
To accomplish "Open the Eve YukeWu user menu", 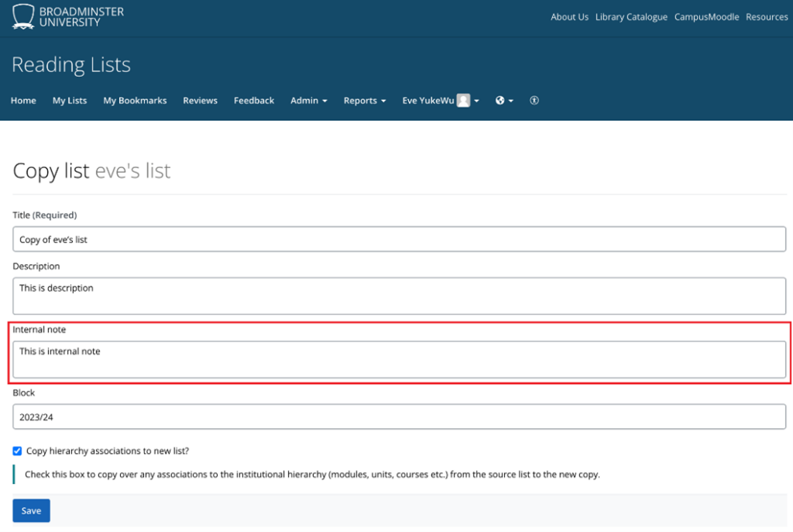I will click(x=440, y=101).
